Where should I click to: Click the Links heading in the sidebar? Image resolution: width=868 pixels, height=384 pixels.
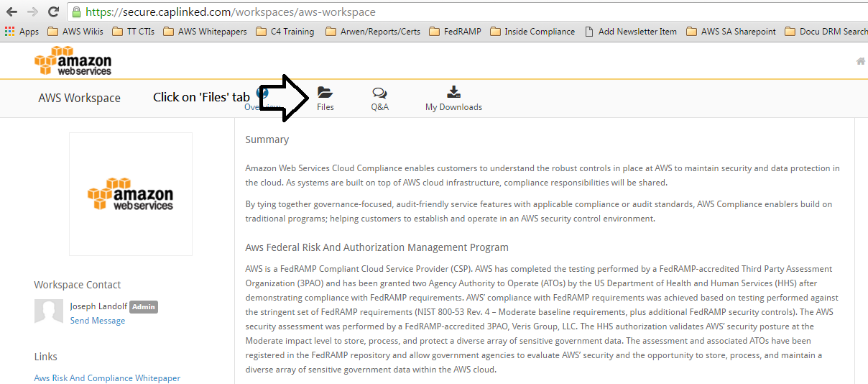point(46,357)
